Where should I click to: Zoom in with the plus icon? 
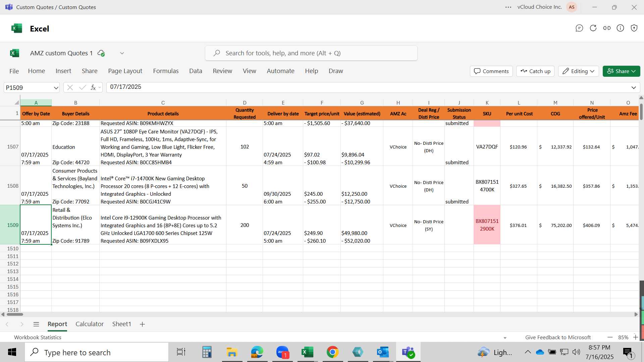click(635, 337)
